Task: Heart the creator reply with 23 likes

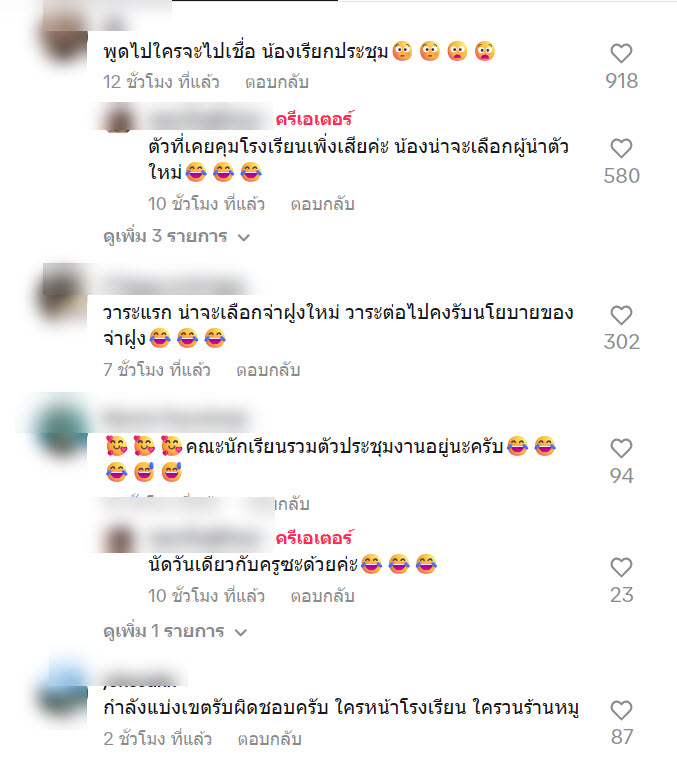Action: click(x=621, y=567)
